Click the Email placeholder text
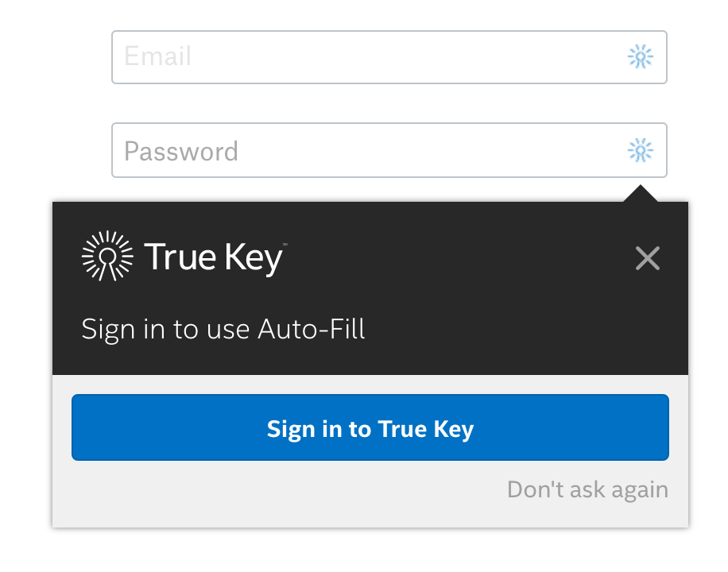Viewport: 728px width, 572px height. (157, 56)
